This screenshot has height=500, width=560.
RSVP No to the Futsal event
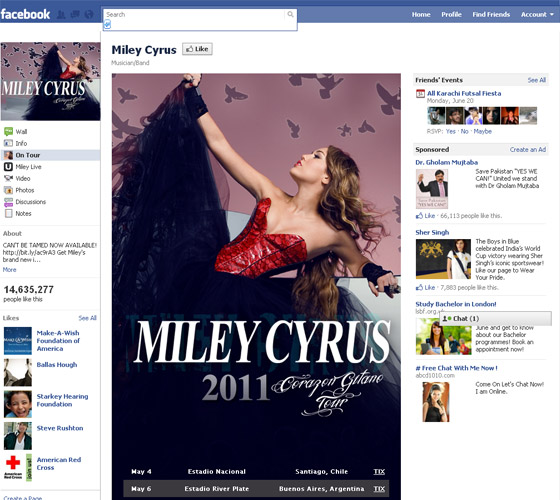click(464, 131)
